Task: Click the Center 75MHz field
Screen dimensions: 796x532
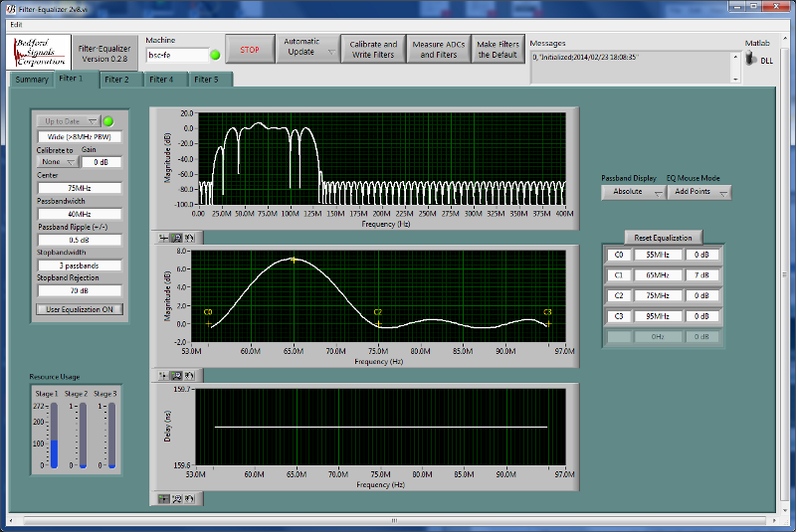Action: click(80, 188)
